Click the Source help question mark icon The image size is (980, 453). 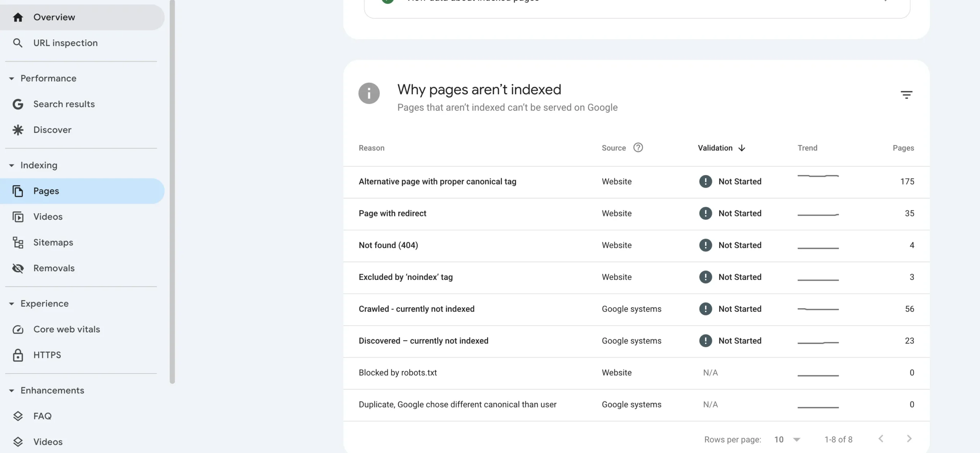pyautogui.click(x=638, y=147)
